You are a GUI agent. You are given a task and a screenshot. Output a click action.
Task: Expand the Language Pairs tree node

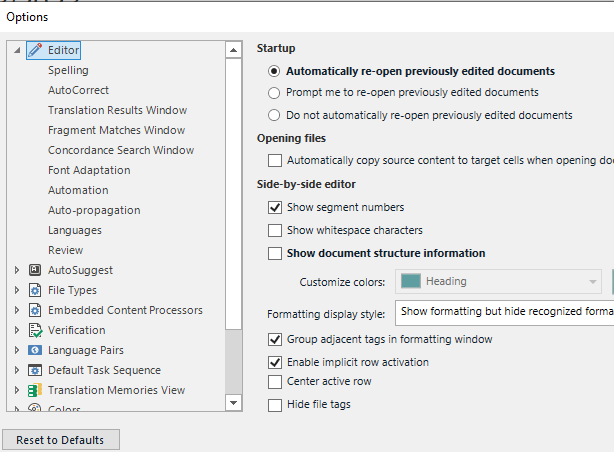point(17,350)
